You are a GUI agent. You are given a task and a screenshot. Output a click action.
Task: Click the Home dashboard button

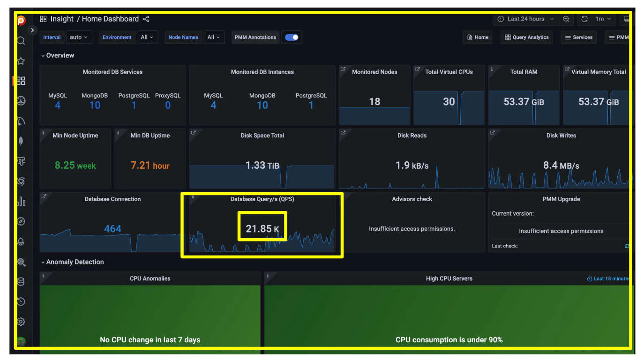(477, 38)
